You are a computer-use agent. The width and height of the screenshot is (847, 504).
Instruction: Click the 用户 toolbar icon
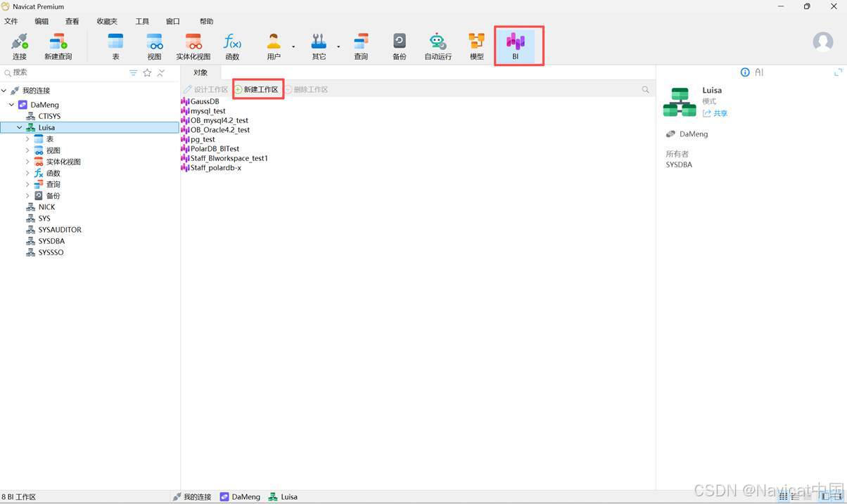pos(274,46)
